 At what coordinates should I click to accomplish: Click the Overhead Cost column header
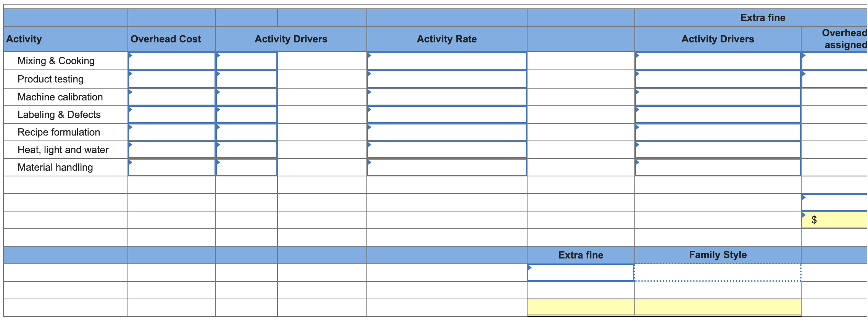(x=166, y=39)
